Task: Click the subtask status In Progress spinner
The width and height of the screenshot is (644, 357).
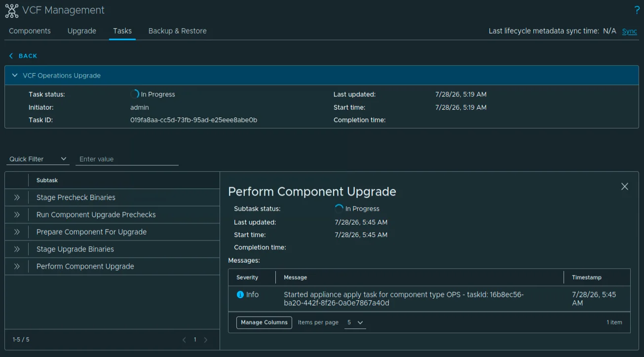Action: pyautogui.click(x=339, y=208)
